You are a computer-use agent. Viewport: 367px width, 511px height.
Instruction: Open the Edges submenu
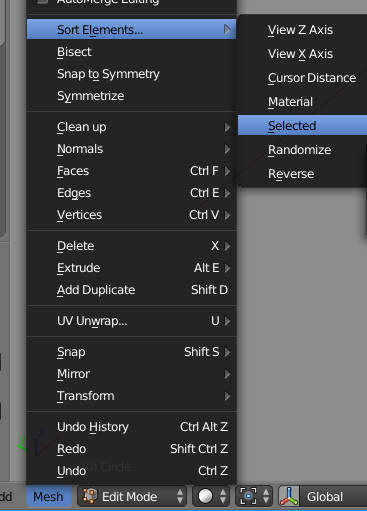pyautogui.click(x=131, y=193)
